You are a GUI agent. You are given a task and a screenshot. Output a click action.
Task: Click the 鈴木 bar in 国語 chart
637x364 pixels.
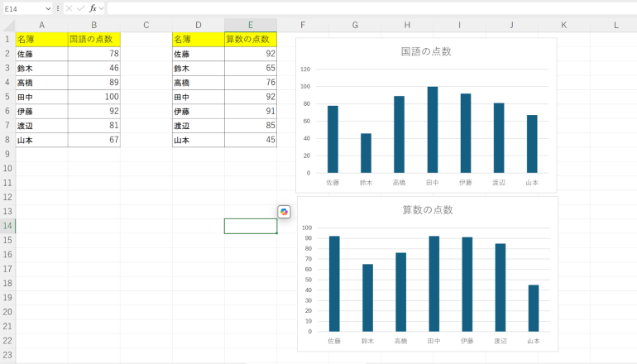point(366,153)
